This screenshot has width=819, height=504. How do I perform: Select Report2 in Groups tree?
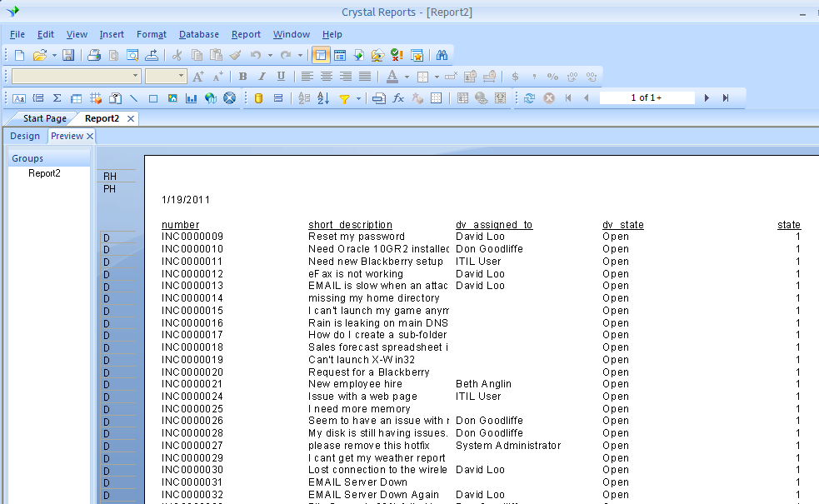(x=44, y=173)
